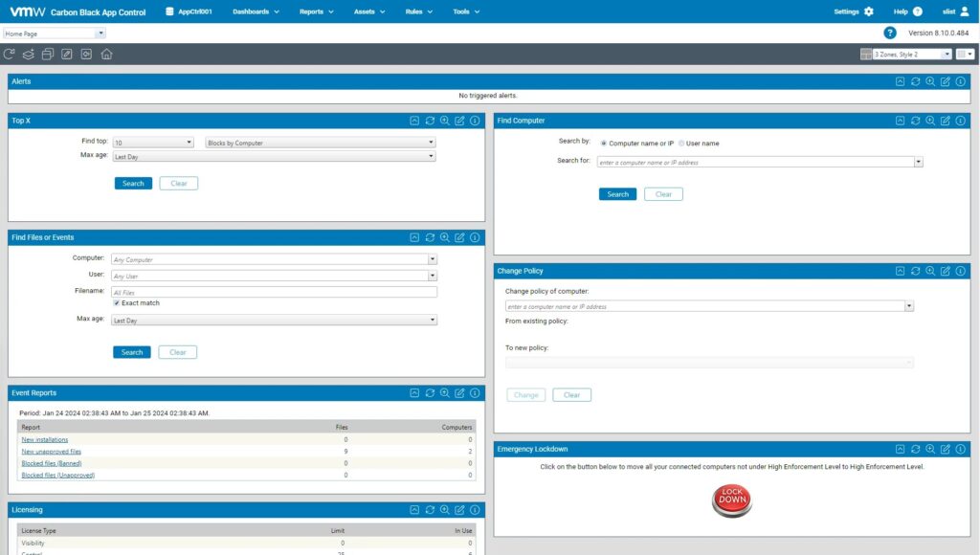
Task: Collapse the Alerts panel
Action: 900,81
